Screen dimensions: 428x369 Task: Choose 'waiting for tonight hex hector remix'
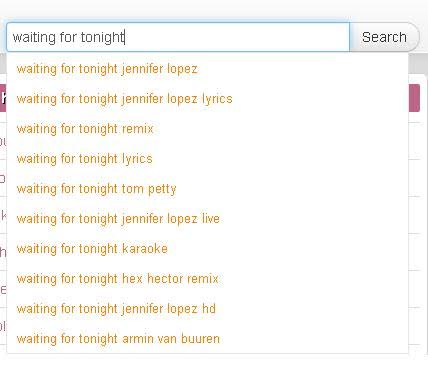click(x=207, y=279)
